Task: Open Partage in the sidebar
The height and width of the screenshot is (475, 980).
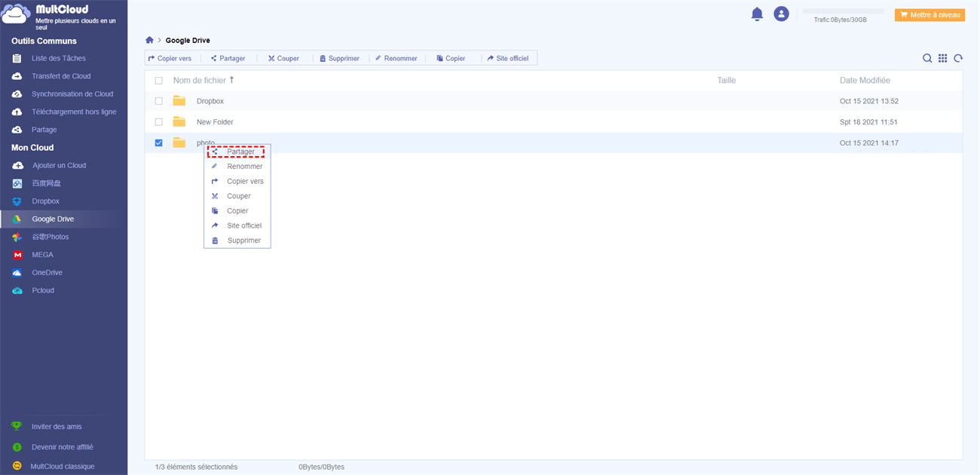Action: (44, 130)
